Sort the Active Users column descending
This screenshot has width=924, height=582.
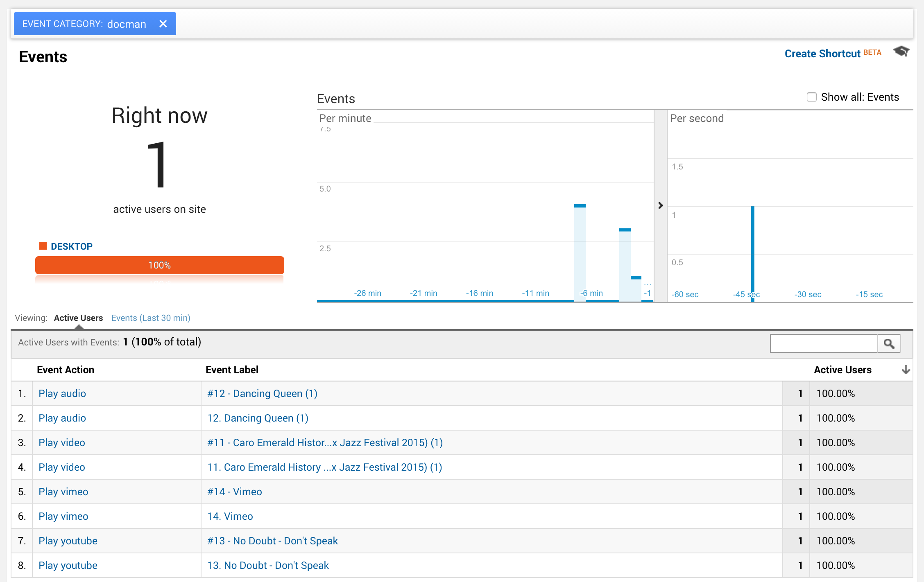(906, 370)
